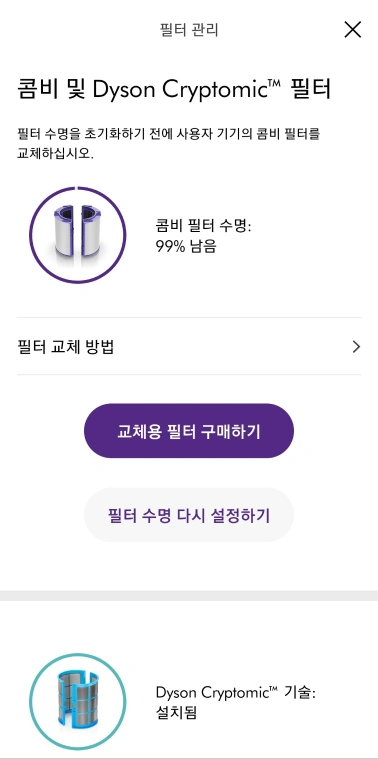Close the 필터 관리 screen with X

(x=352, y=30)
